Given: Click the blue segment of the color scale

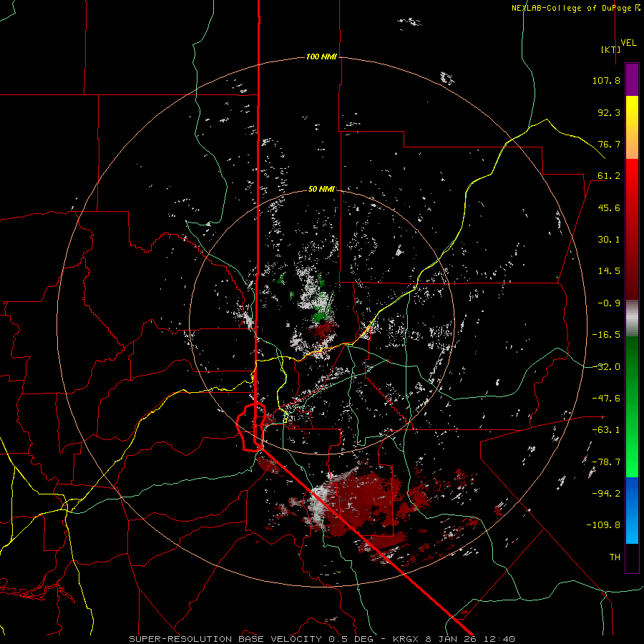Looking at the screenshot, I should pyautogui.click(x=632, y=510).
